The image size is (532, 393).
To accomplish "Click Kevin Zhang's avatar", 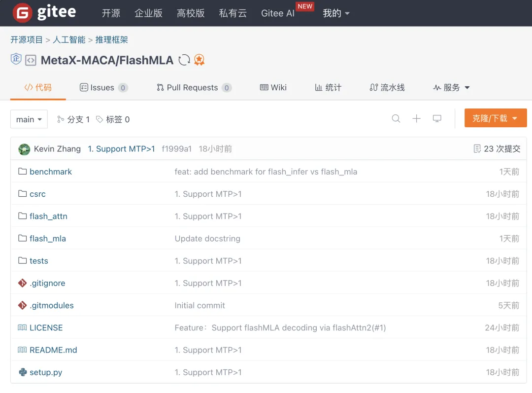I will 24,149.
